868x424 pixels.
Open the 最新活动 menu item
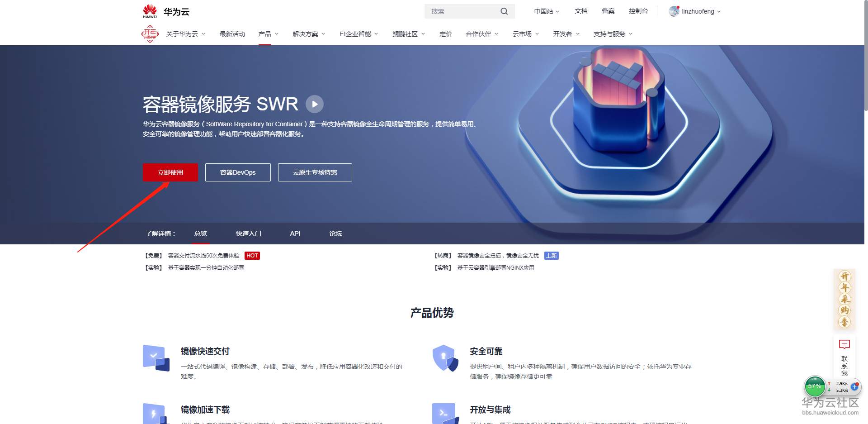[232, 34]
